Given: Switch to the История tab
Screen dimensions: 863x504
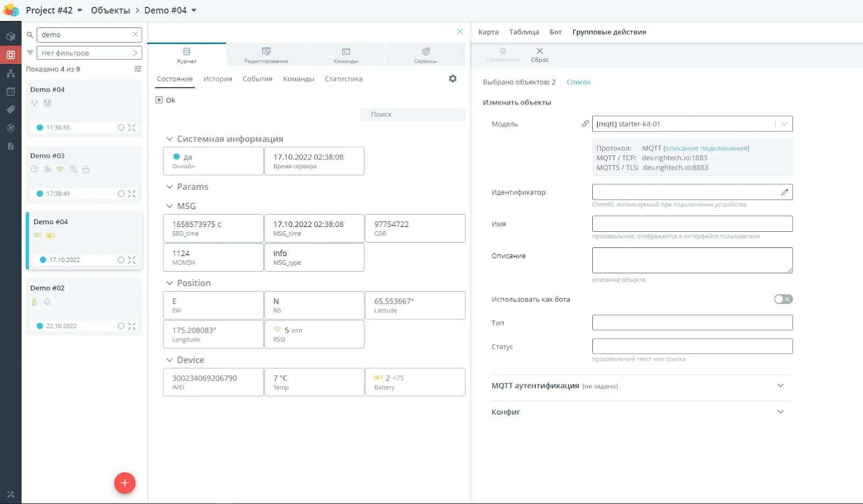Looking at the screenshot, I should point(217,79).
